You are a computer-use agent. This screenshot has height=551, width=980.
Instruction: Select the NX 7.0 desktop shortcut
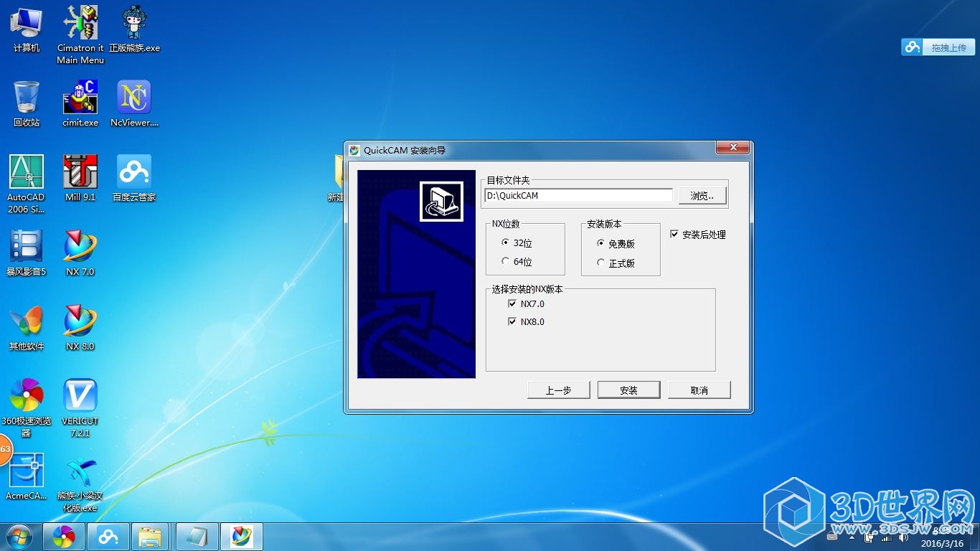pos(80,253)
